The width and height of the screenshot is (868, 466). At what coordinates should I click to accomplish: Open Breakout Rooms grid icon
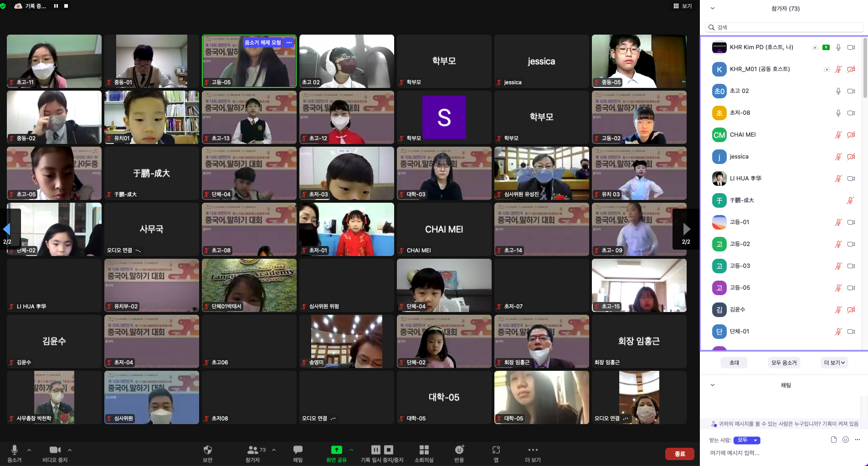click(x=424, y=450)
